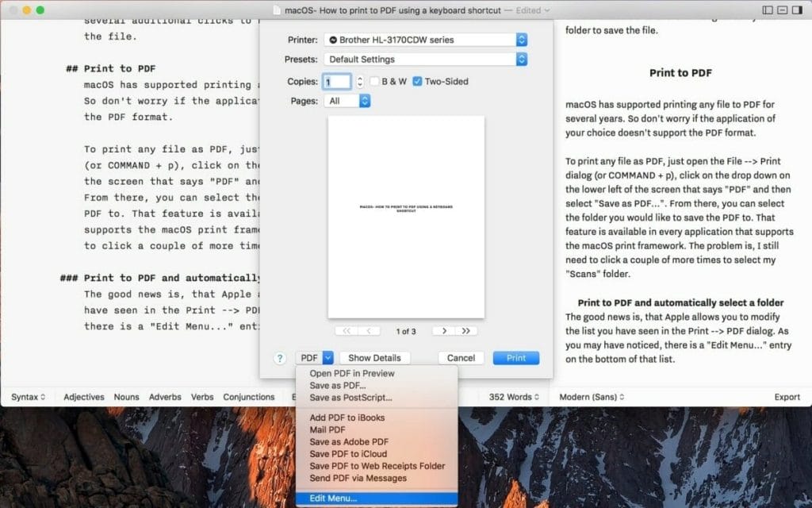Expand the Presets dropdown
This screenshot has width=812, height=508.
click(426, 60)
